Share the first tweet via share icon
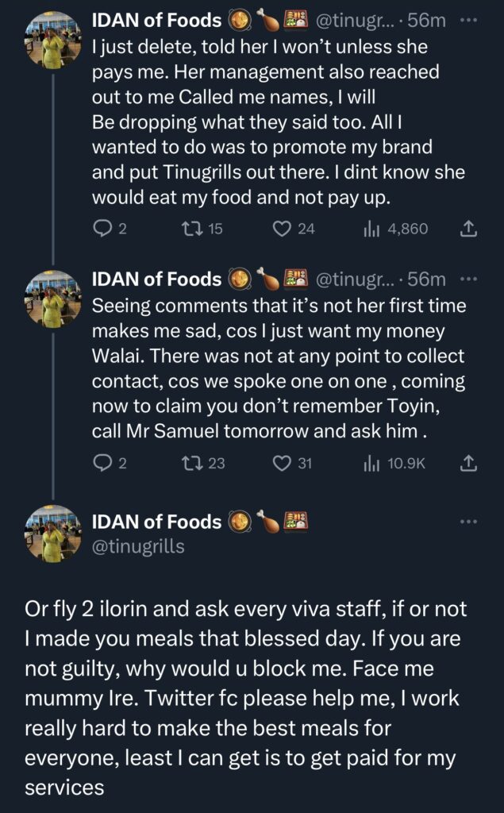 pyautogui.click(x=468, y=229)
